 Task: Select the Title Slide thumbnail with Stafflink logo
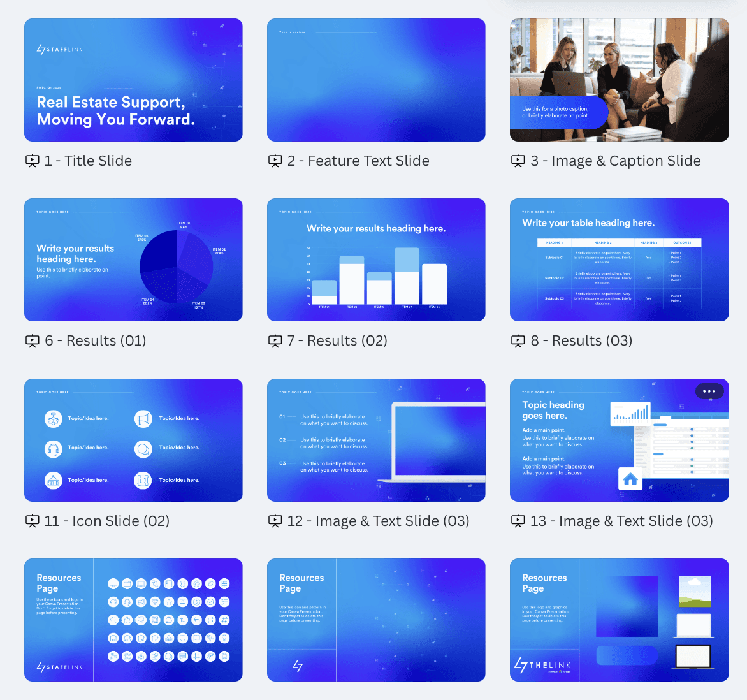point(133,80)
